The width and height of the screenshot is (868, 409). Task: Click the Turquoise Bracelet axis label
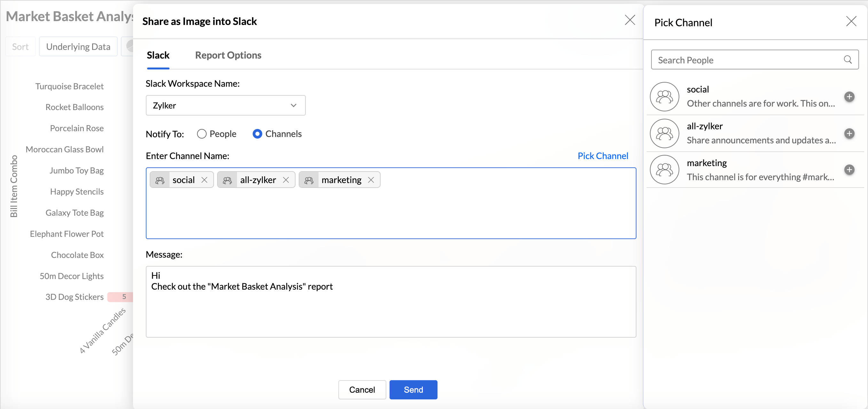point(69,86)
